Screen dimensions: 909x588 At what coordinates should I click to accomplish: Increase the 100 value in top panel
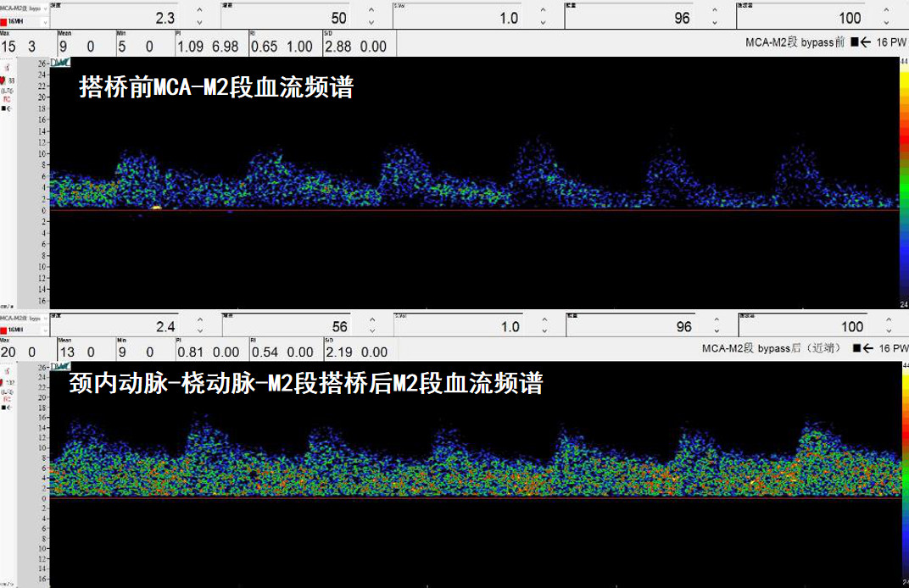(886, 10)
